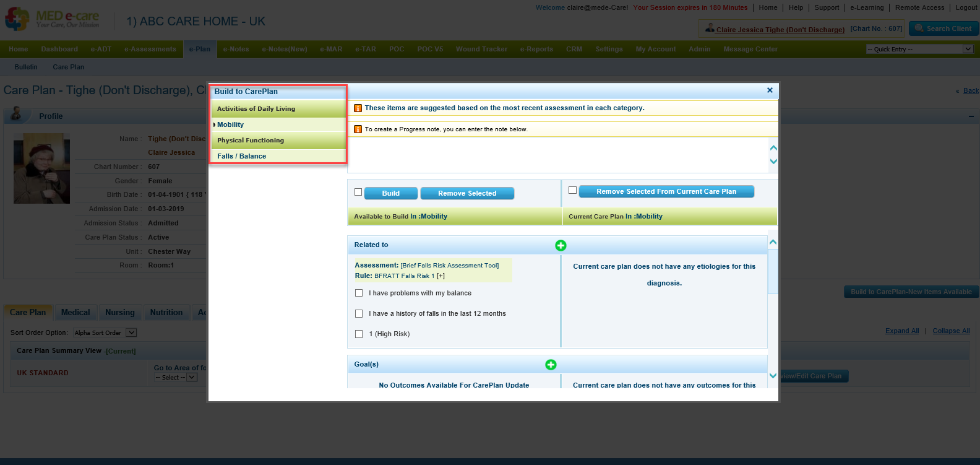Open the Alpha Sort Order dropdown
Screen dimensions: 980x465
click(105, 333)
